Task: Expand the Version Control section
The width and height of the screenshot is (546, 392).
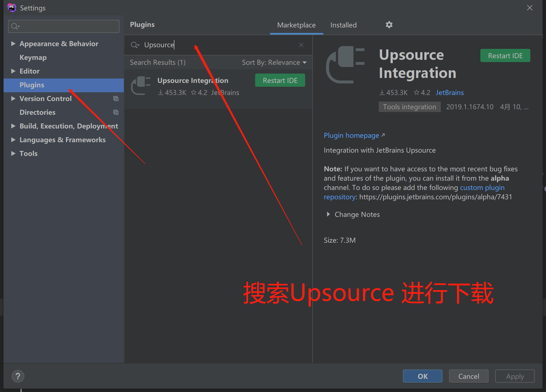Action: [x=13, y=99]
